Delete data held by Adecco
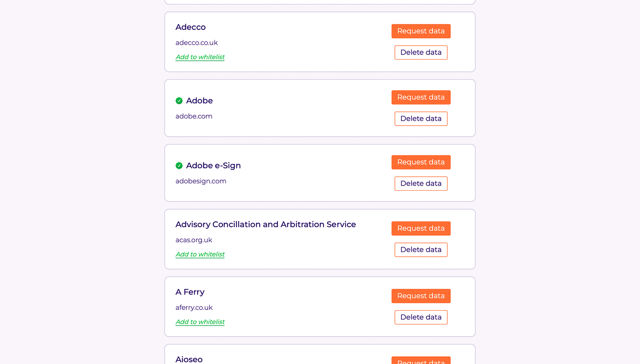Image resolution: width=640 pixels, height=364 pixels. tap(421, 53)
